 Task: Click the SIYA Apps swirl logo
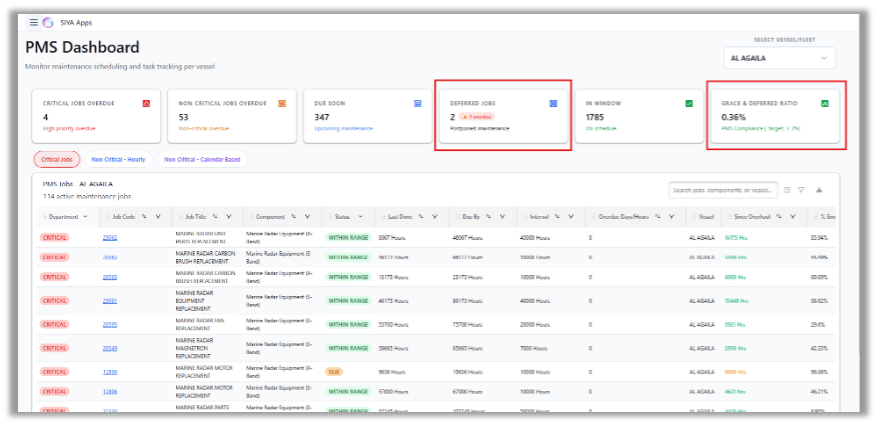(x=48, y=23)
